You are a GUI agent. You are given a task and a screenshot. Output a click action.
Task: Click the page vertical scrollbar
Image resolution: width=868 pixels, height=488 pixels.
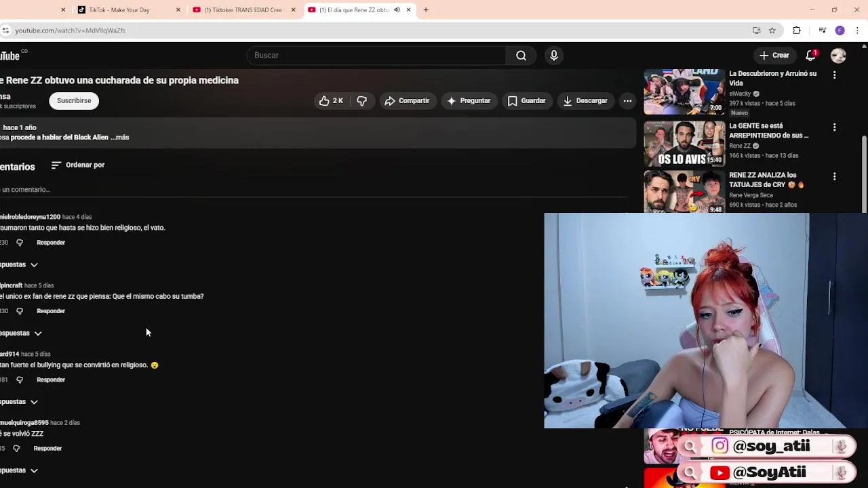pos(865,173)
